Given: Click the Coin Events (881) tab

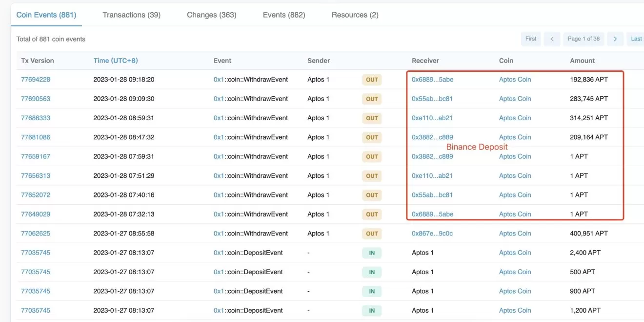Looking at the screenshot, I should point(46,15).
